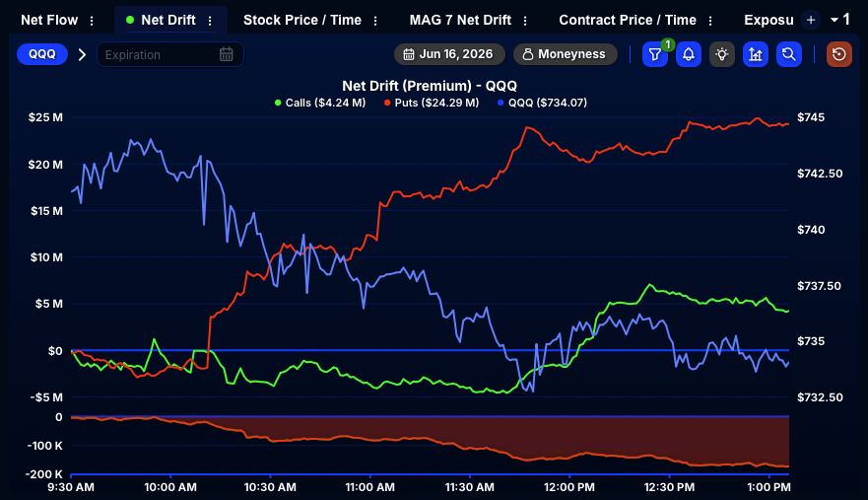Viewport: 868px width, 500px height.
Task: Click the $740 right axis label
Action: pos(811,230)
